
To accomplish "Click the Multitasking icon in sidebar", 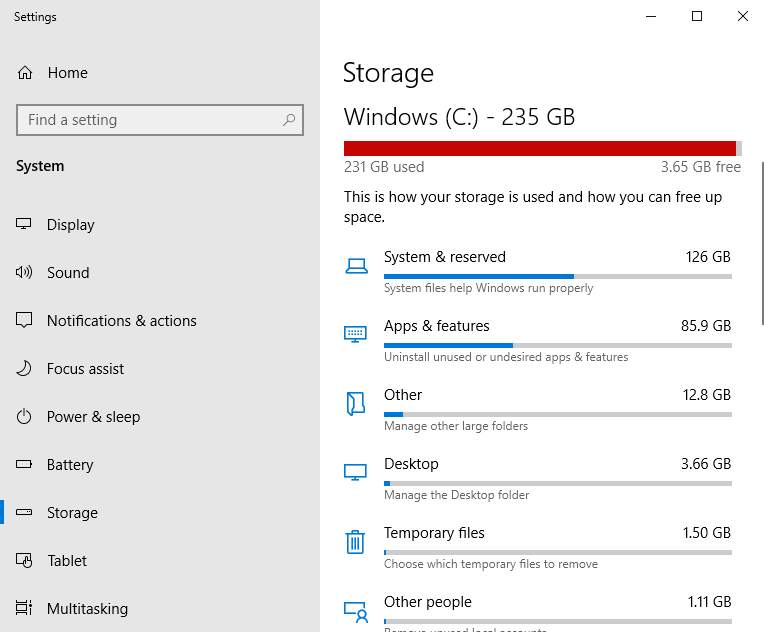I will [24, 608].
